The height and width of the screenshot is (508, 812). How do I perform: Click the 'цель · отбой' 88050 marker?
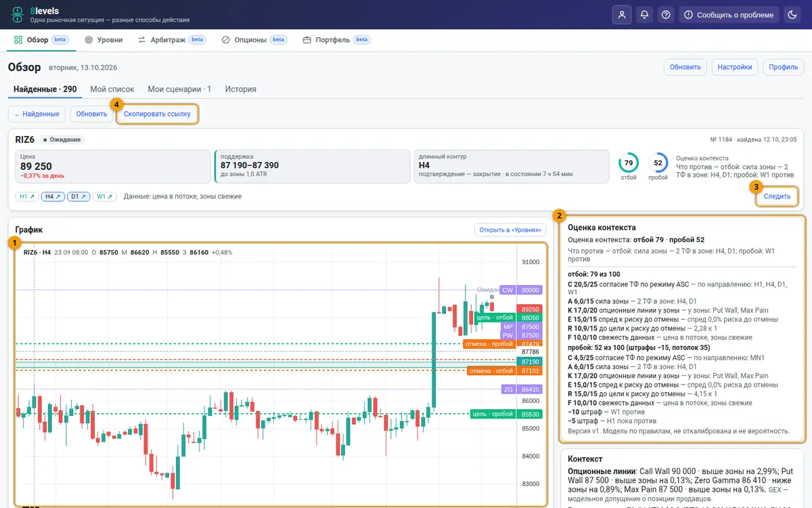(x=507, y=318)
